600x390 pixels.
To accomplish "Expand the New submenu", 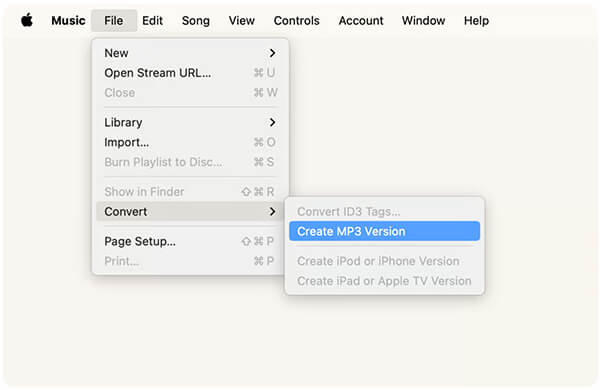I will tap(190, 53).
